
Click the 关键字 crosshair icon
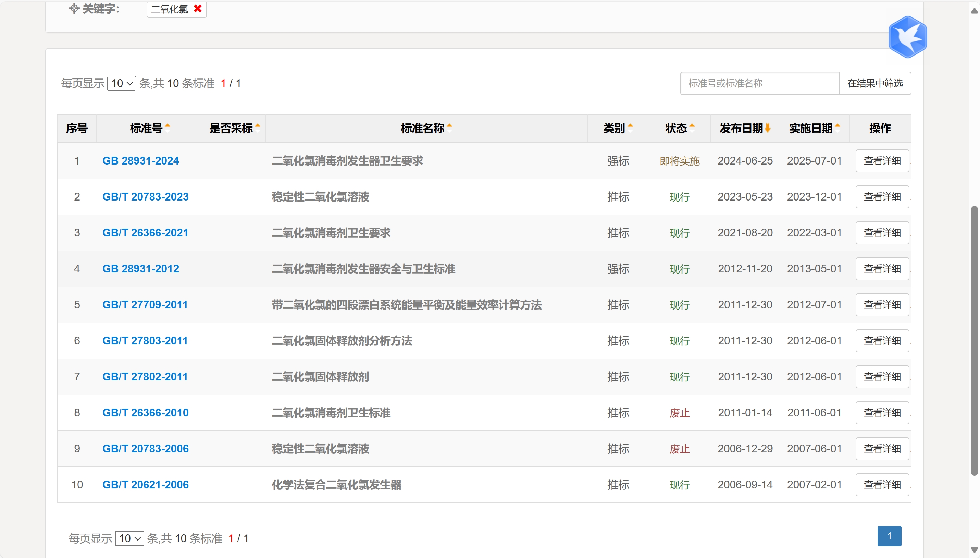pyautogui.click(x=74, y=9)
